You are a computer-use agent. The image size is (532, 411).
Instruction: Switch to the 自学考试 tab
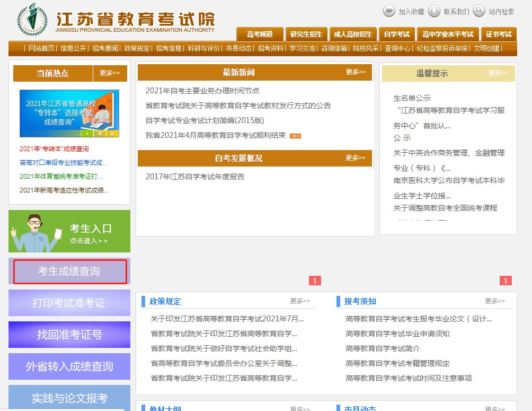click(x=396, y=34)
